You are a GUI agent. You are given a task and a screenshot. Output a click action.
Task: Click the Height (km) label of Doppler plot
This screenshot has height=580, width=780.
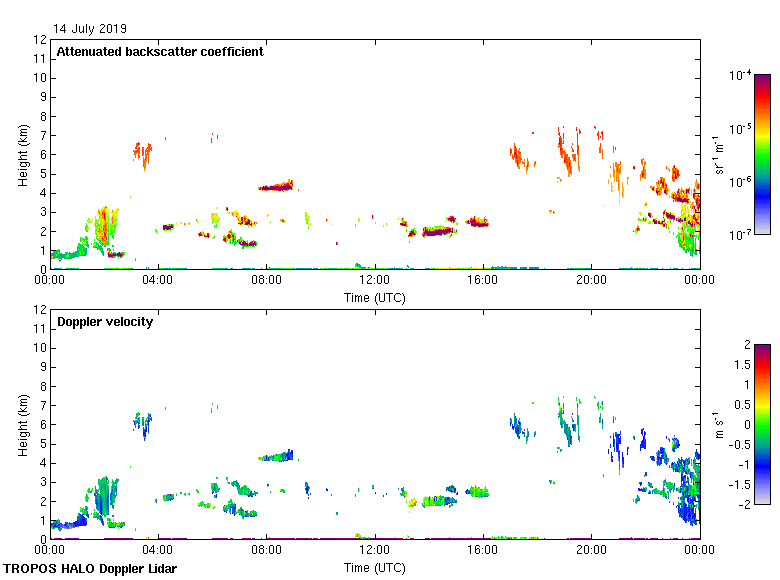click(22, 424)
